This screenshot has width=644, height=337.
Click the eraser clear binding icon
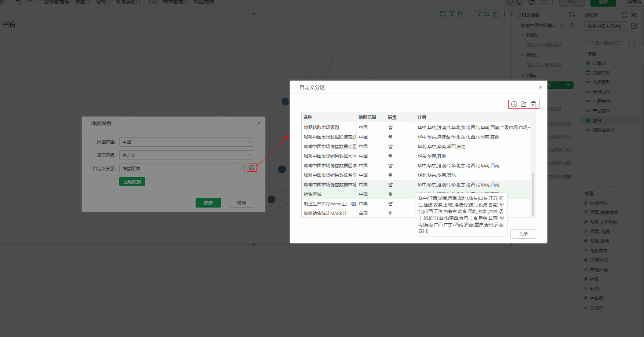tap(572, 25)
